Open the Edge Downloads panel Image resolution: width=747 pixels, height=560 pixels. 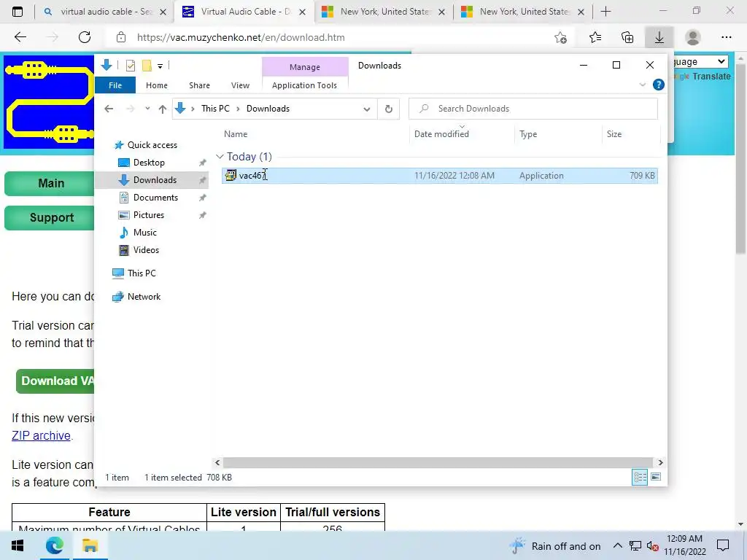tap(659, 37)
